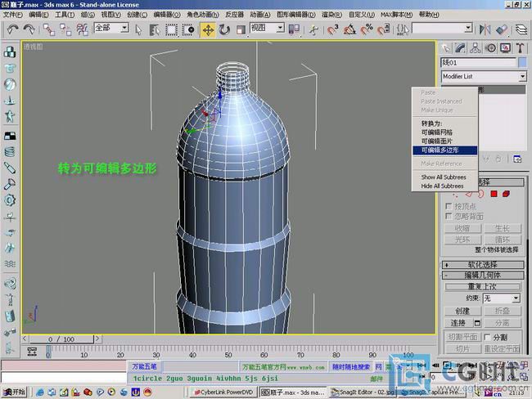Open the 连接 settings box
The width and height of the screenshot is (532, 399).
[x=477, y=323]
